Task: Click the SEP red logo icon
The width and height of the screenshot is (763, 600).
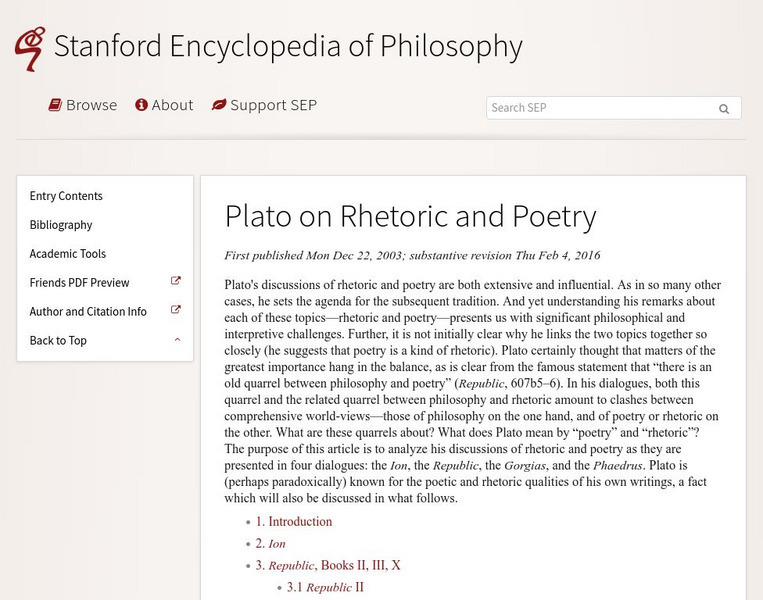Action: coord(29,47)
